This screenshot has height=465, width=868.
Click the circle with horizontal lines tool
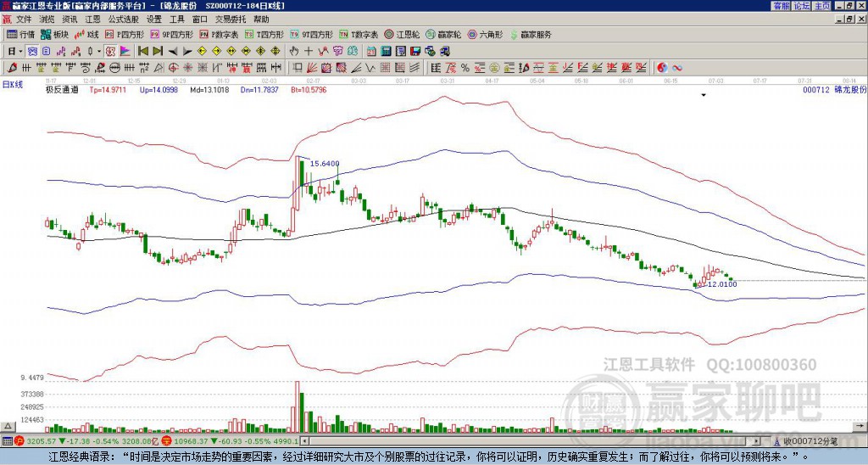(114, 68)
